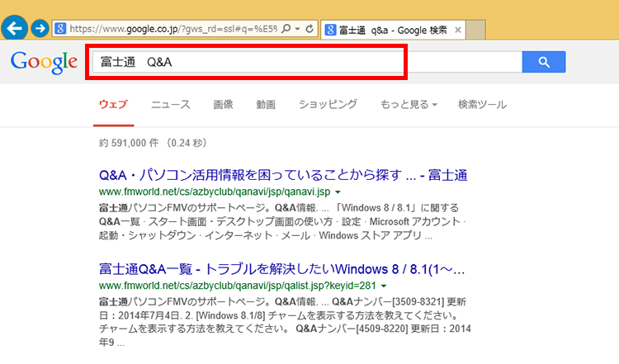This screenshot has height=364, width=619.
Task: Open the 富士通Q&A一覧 result link
Action: pos(281,268)
